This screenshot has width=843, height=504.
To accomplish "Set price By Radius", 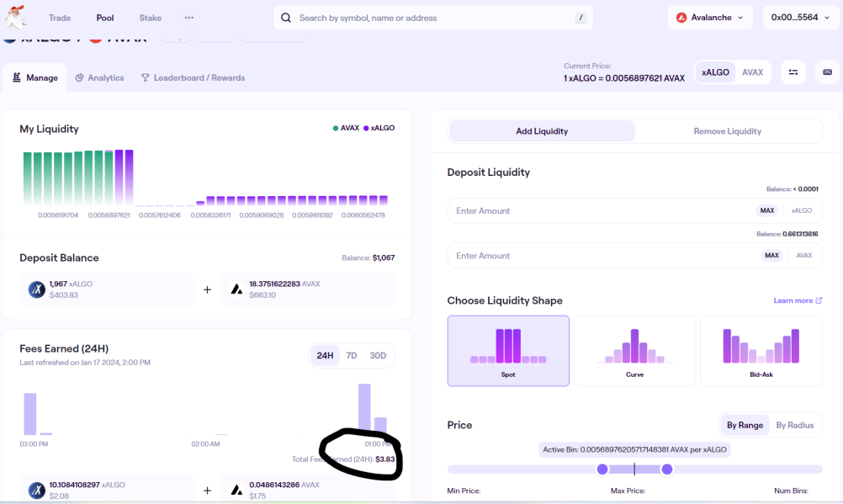I will click(x=794, y=425).
